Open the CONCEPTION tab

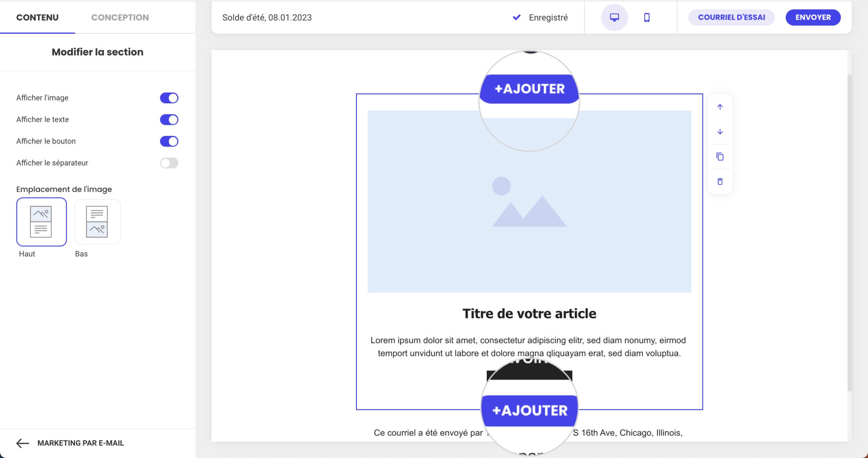pyautogui.click(x=120, y=17)
